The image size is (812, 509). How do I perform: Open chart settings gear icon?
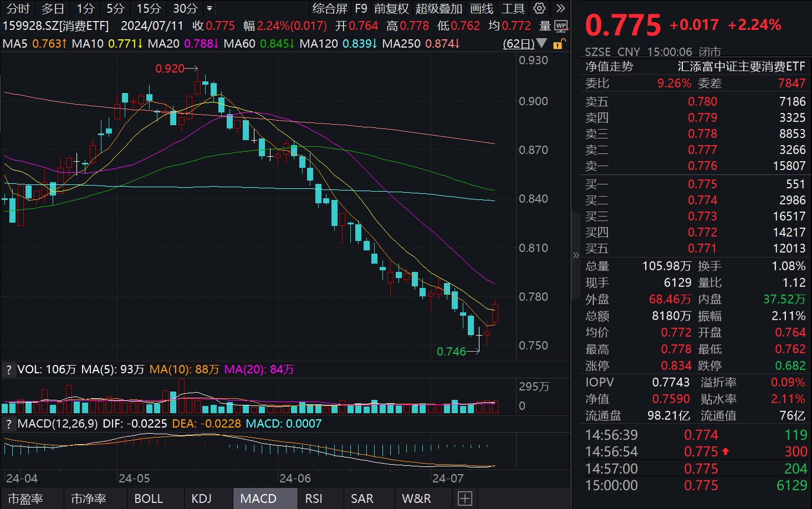539,8
